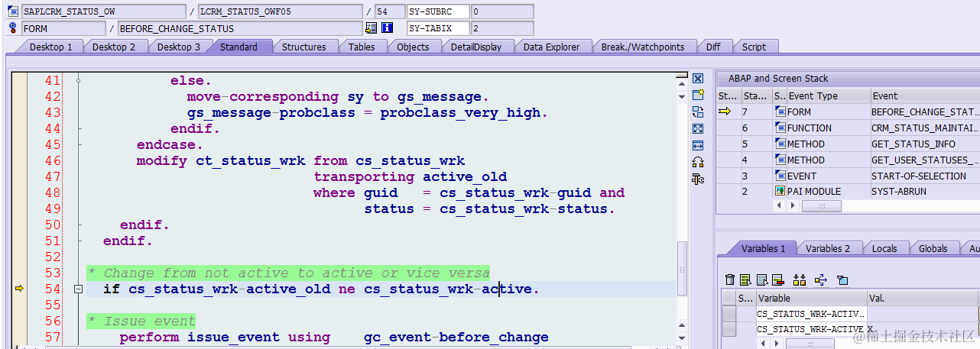Click the yellow box with blue arrow icon
Screen dimensions: 980x349
click(821, 280)
